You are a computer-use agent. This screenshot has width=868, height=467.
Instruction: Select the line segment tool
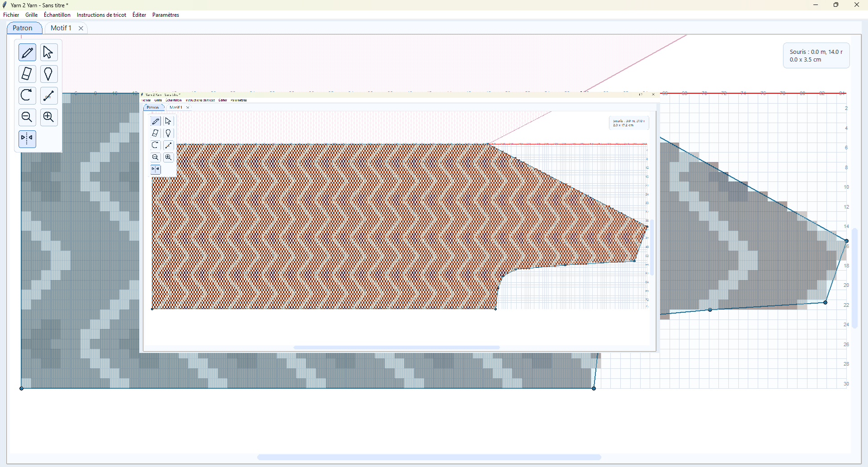[48, 95]
